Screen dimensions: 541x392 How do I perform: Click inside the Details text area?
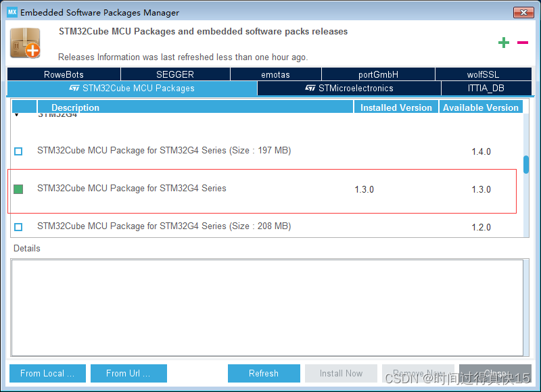click(267, 308)
